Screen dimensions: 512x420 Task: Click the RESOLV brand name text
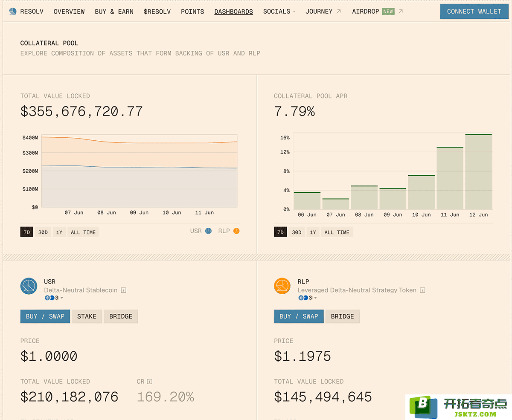(32, 12)
